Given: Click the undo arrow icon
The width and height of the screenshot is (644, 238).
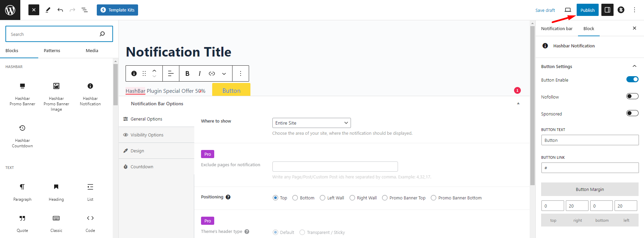Looking at the screenshot, I should [x=60, y=10].
